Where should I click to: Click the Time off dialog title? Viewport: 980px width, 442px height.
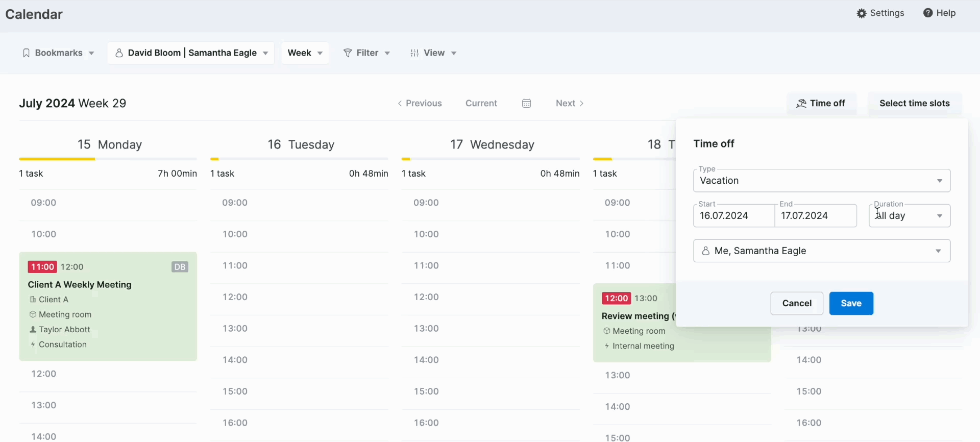point(714,144)
